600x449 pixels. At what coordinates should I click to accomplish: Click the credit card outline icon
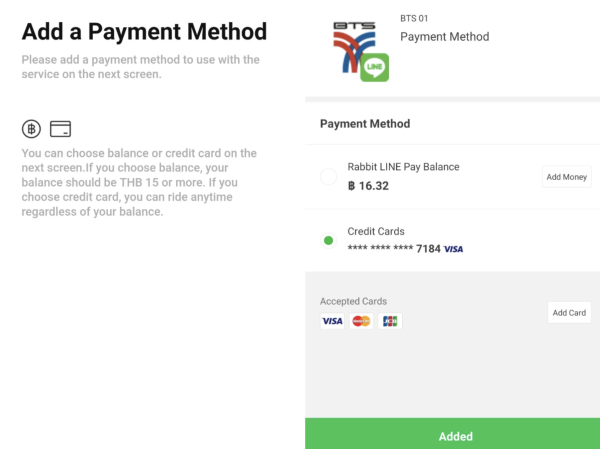pos(60,129)
